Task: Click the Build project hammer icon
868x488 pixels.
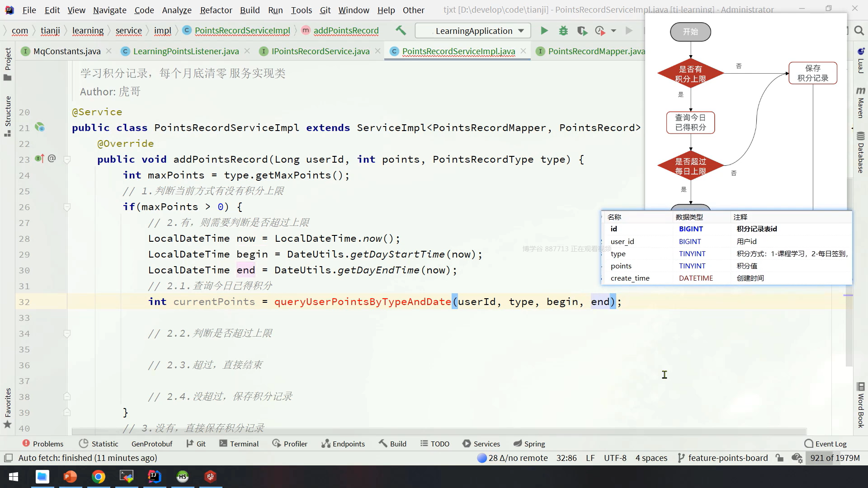Action: click(x=401, y=30)
